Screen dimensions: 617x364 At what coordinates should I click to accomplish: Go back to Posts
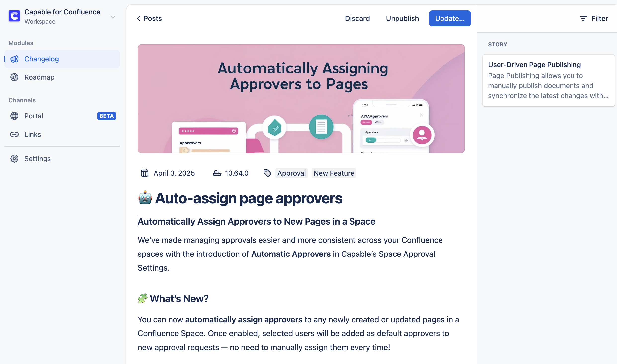149,18
